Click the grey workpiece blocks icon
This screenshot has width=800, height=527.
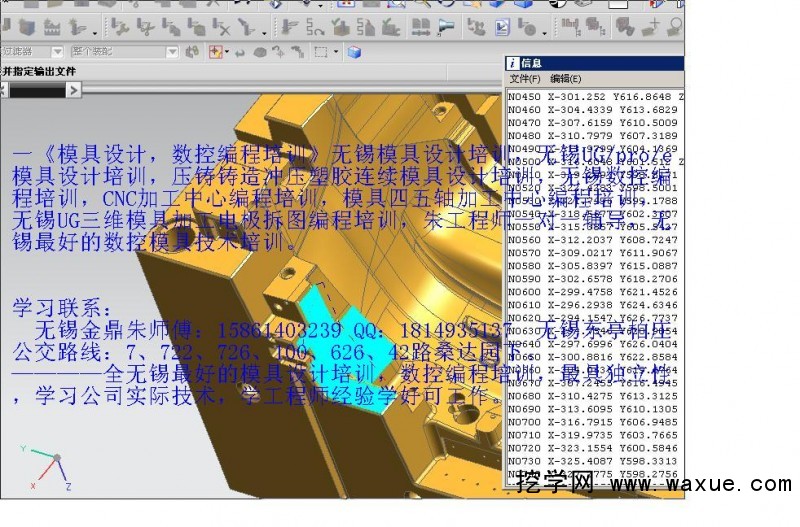tap(625, 27)
